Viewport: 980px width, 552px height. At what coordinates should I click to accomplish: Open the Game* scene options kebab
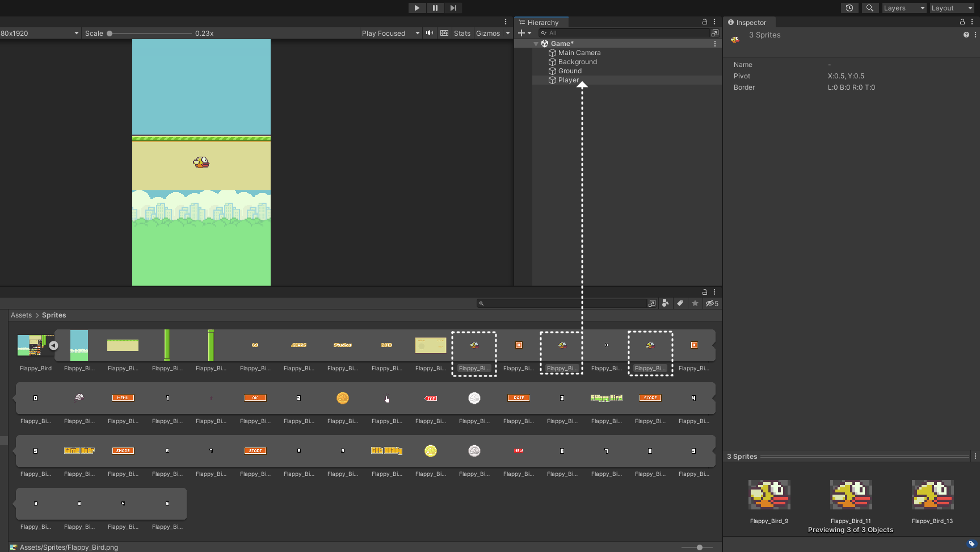pos(715,44)
